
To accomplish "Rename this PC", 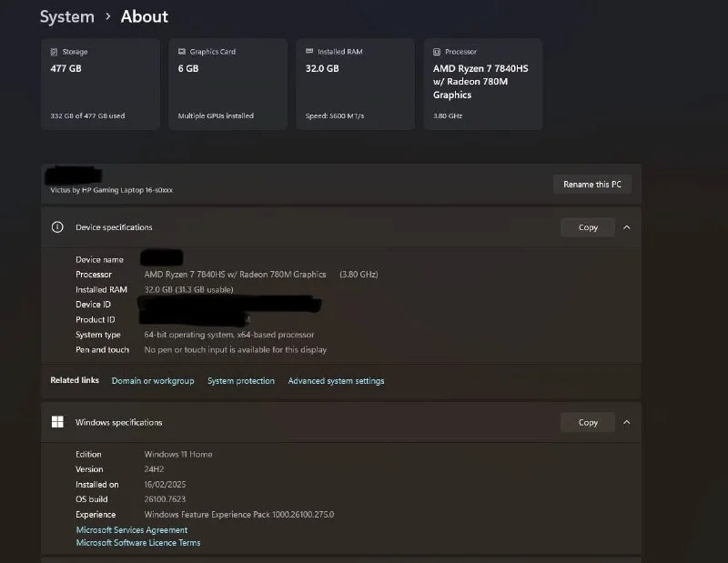I will (x=591, y=185).
